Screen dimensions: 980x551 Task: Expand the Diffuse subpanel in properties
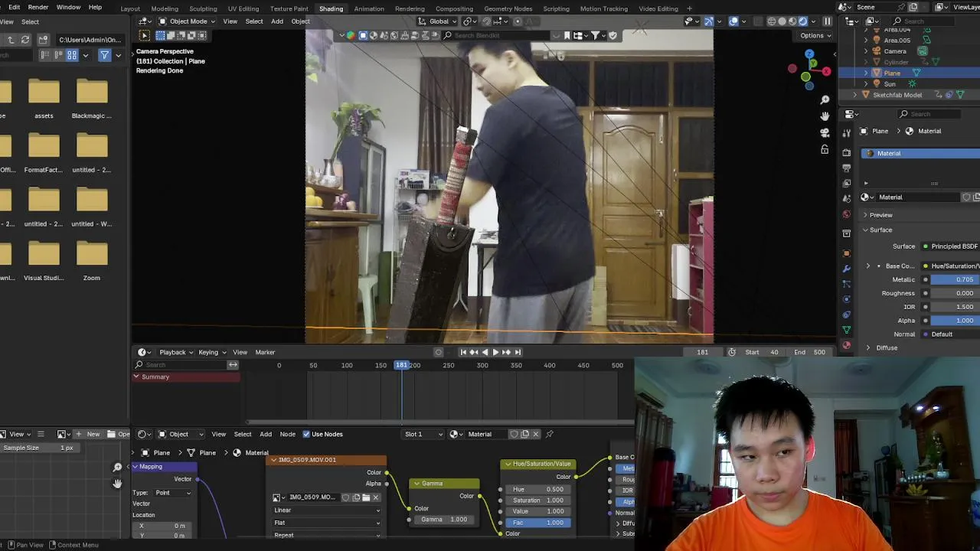[868, 347]
